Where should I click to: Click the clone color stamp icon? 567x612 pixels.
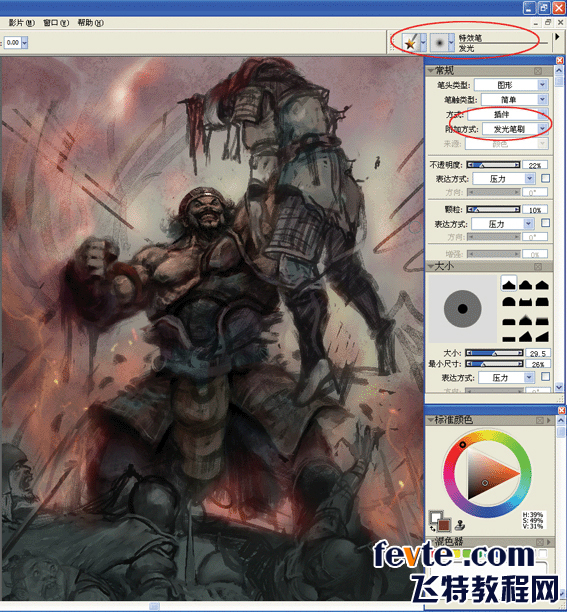coord(460,525)
